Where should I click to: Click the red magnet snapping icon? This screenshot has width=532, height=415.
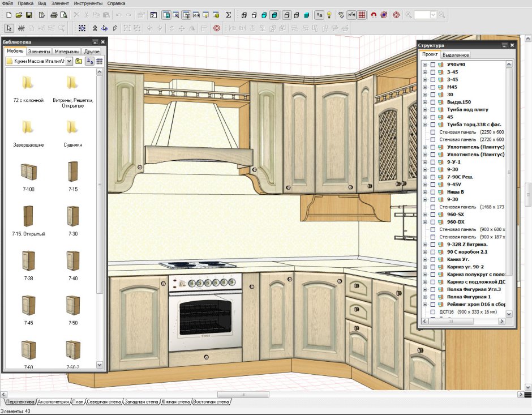(x=374, y=14)
